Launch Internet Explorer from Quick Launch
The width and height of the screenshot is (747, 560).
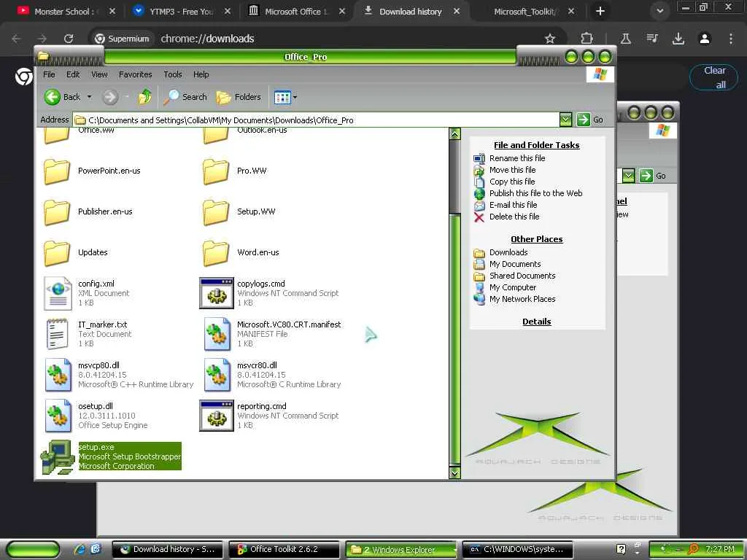pos(80,549)
